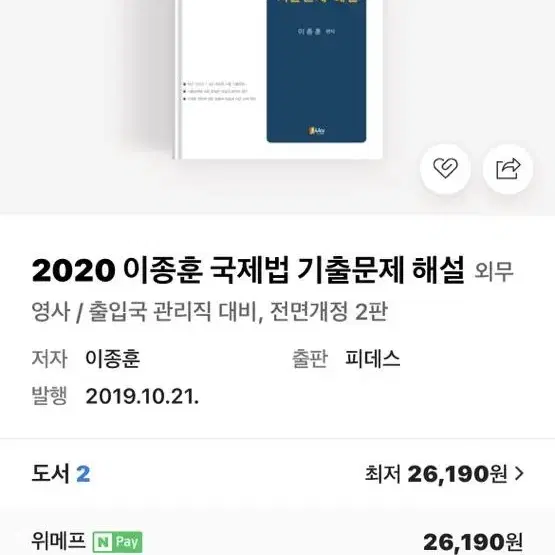Tap the subtitle mentioning 전면개정 2판

point(210,311)
